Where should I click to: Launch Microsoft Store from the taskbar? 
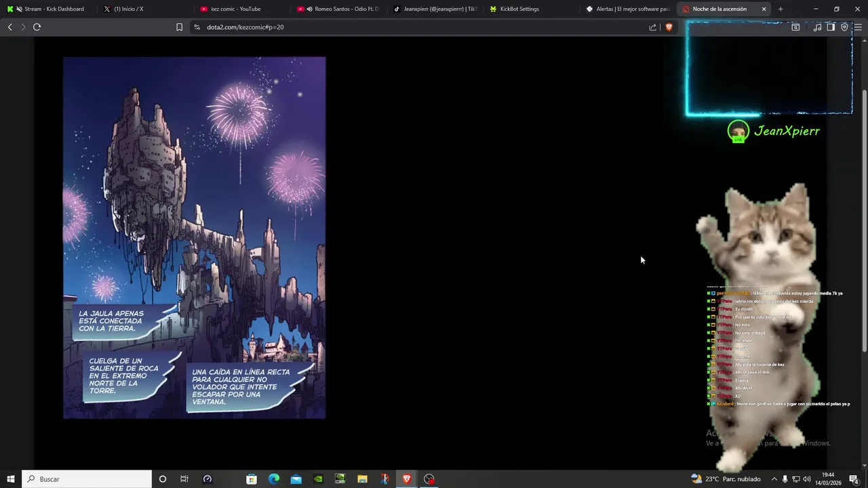[x=252, y=479]
